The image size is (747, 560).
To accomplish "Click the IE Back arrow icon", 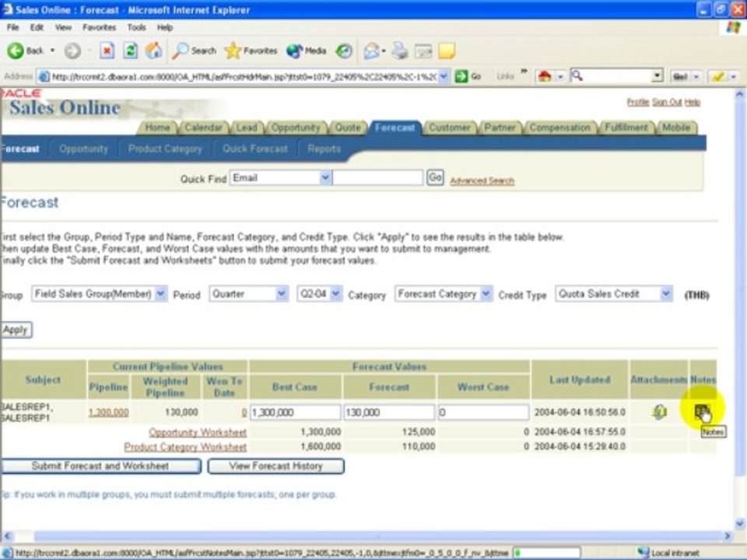I will [x=16, y=51].
